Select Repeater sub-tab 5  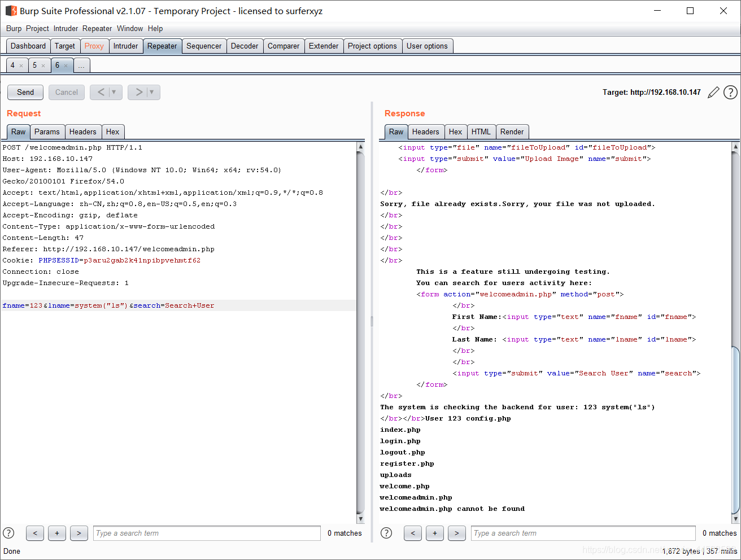coord(34,65)
